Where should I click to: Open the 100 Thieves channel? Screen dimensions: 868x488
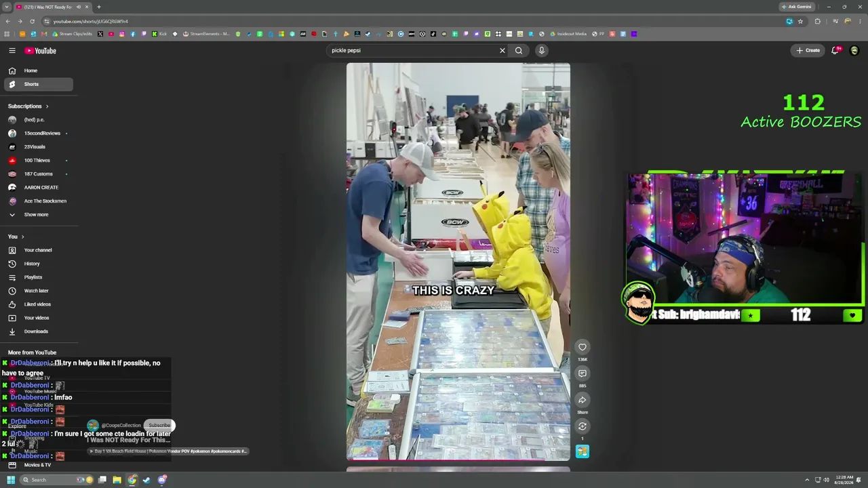(x=38, y=161)
